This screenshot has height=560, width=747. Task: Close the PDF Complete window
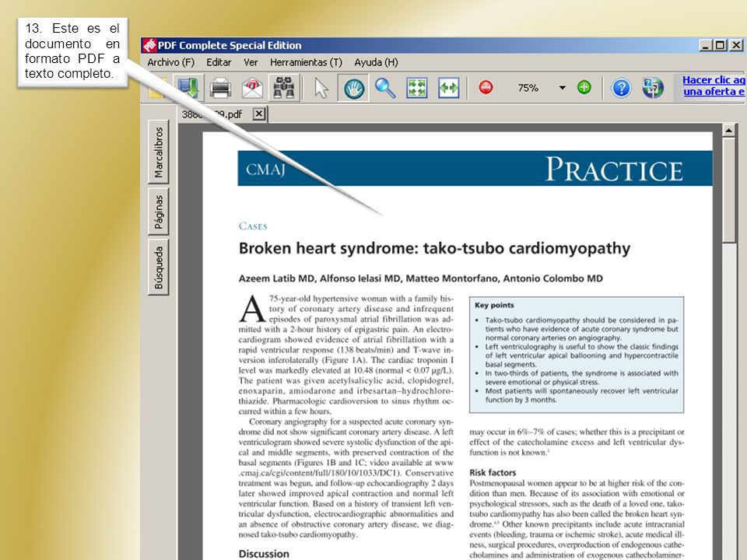click(736, 45)
